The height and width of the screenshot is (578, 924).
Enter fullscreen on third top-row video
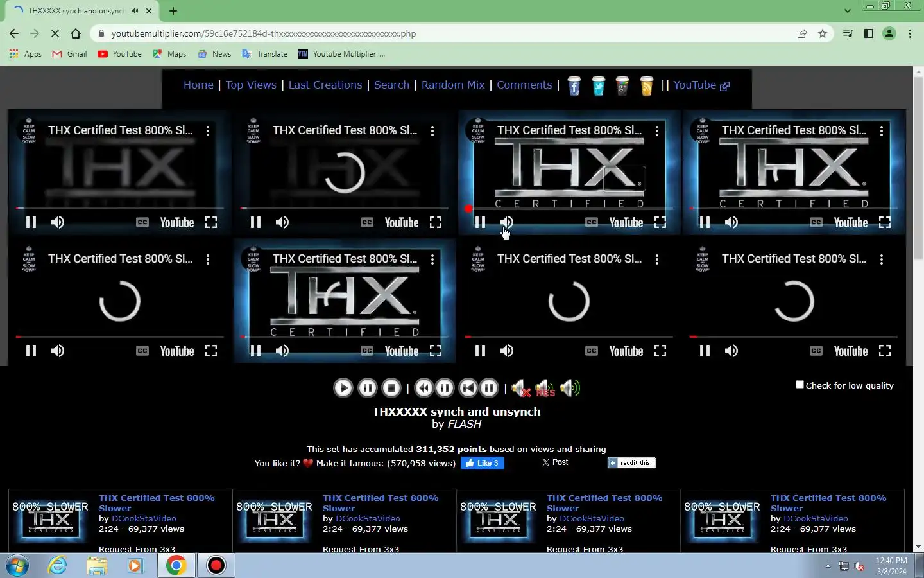click(660, 222)
